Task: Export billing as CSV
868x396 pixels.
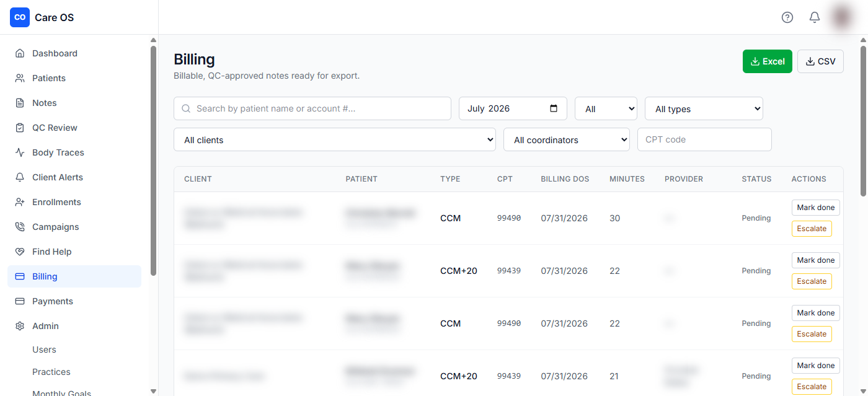Action: click(820, 61)
